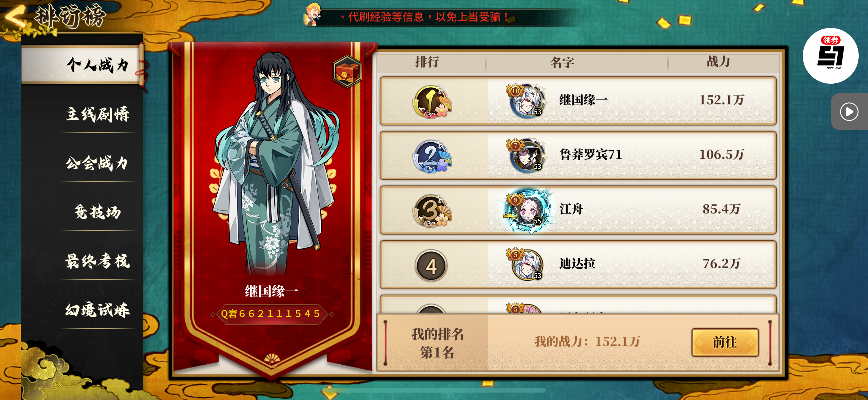Open the avatar of player 迪达拉
The image size is (868, 400).
pyautogui.click(x=527, y=264)
